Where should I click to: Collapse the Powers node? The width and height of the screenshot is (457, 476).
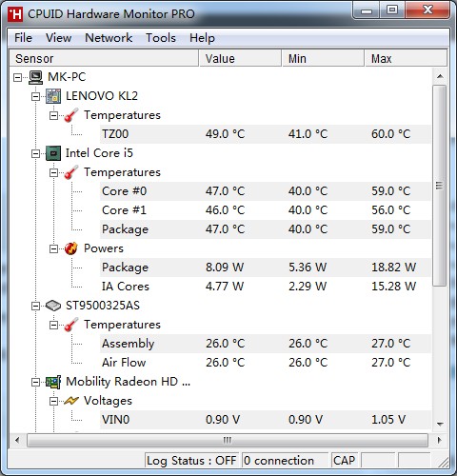coord(53,248)
